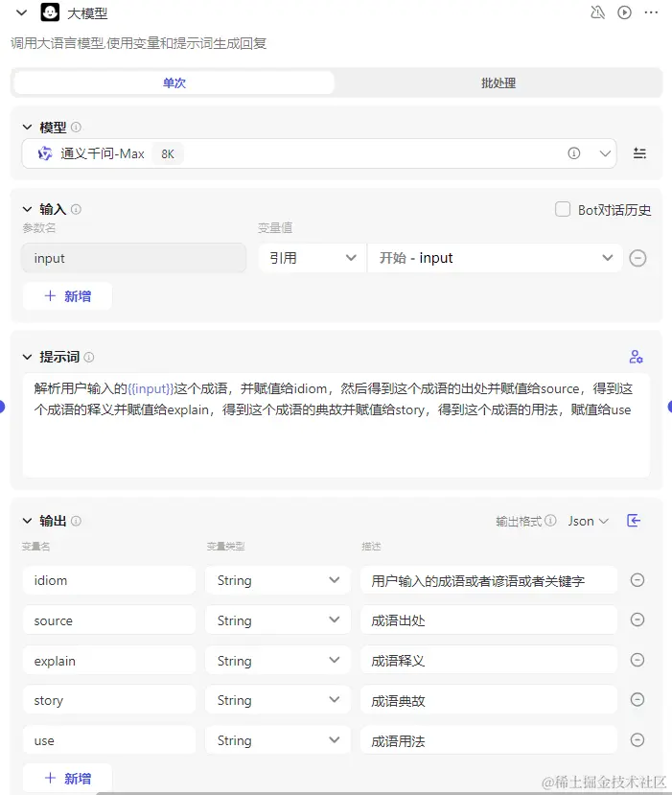Screen dimensions: 672x795
Task: Enable Bot对话历史 checkbox
Action: click(x=563, y=209)
